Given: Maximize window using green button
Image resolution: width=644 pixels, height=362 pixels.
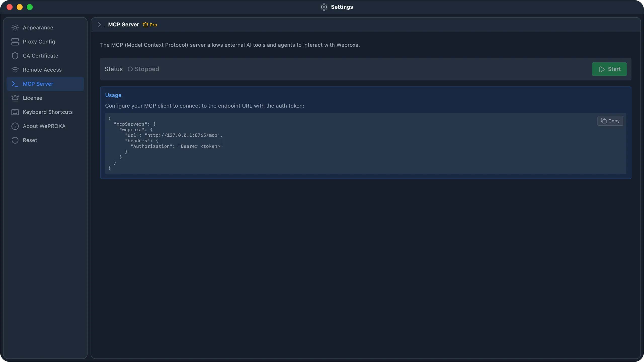Looking at the screenshot, I should coord(30,7).
